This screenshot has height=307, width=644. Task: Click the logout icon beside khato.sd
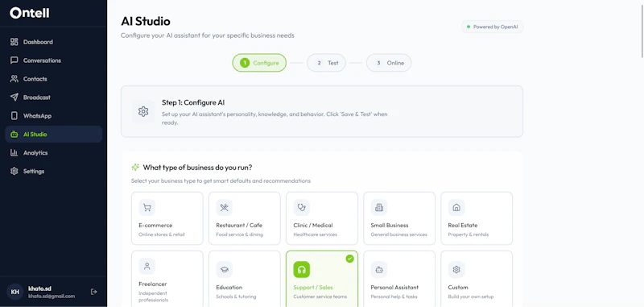(x=93, y=292)
